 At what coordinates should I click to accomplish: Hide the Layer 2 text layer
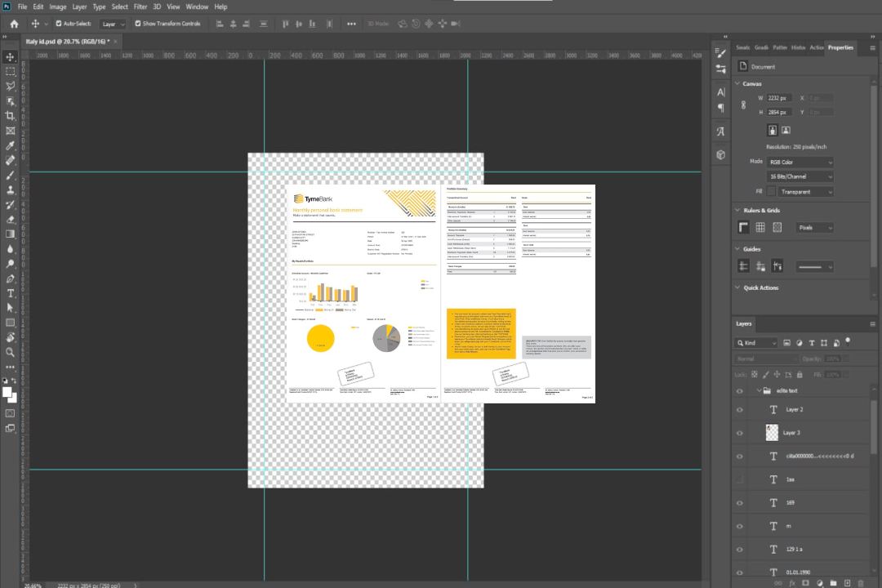(x=740, y=410)
